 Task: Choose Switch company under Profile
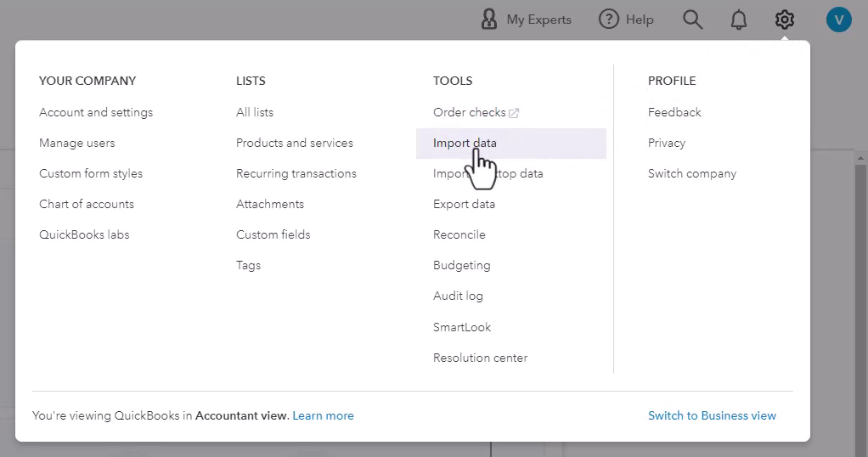(692, 173)
